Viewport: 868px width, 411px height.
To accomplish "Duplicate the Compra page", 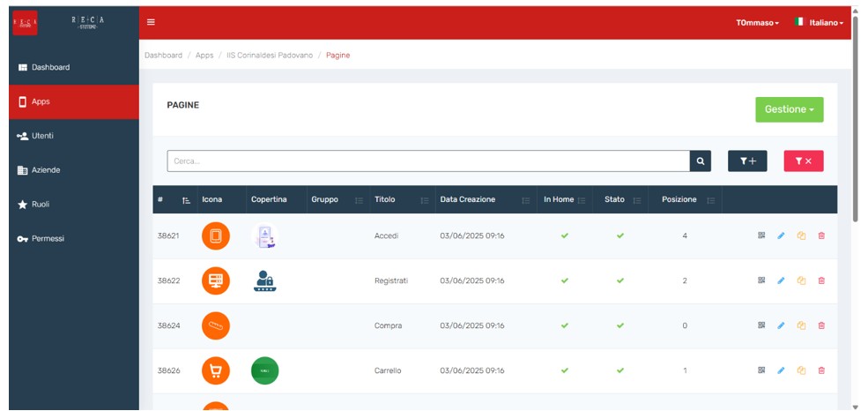I will (801, 325).
